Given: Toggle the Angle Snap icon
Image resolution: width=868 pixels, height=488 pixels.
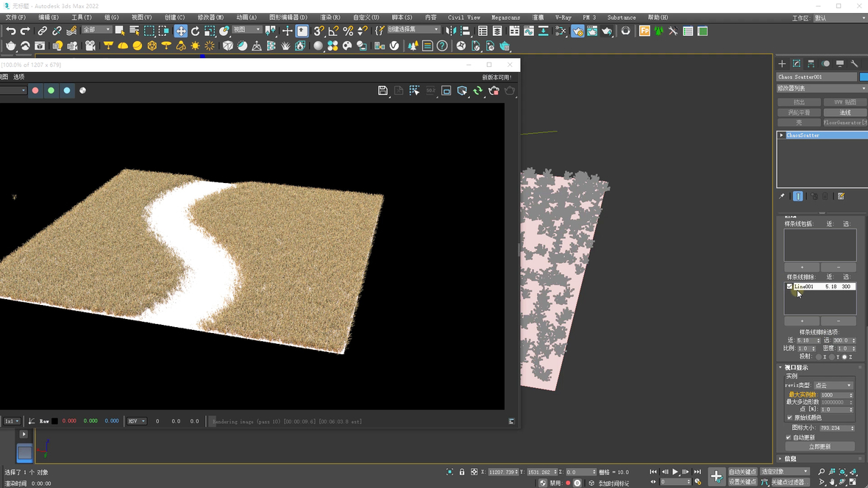Looking at the screenshot, I should click(x=333, y=31).
